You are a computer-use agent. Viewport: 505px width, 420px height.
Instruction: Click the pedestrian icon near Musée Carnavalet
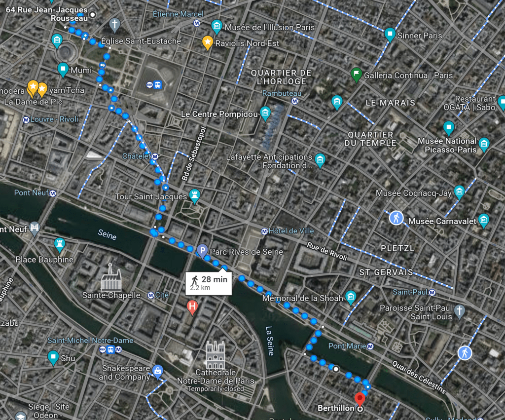(396, 218)
